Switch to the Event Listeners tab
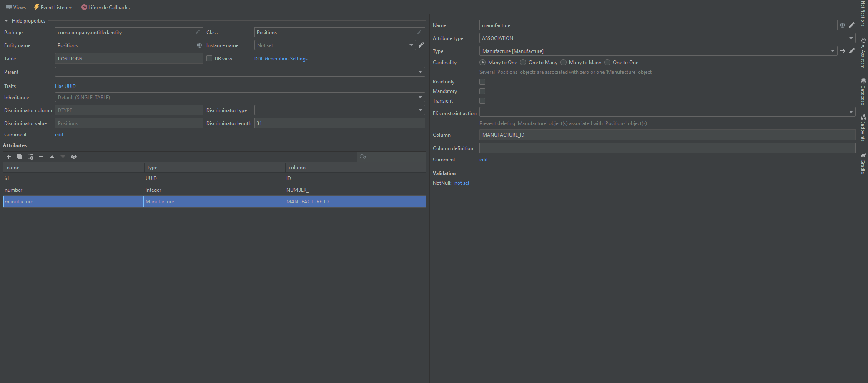Viewport: 868px width, 383px height. tap(53, 7)
